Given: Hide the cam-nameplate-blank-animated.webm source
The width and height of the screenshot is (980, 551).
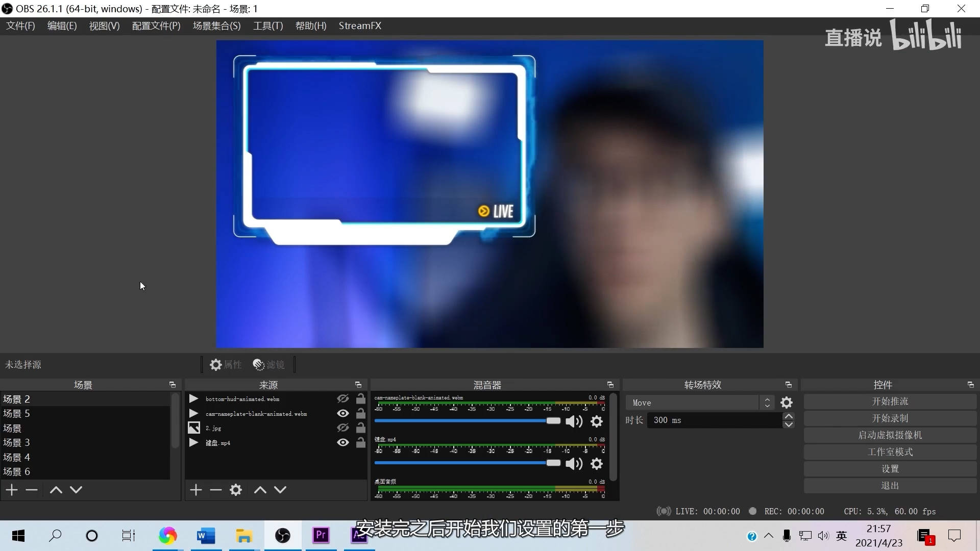Looking at the screenshot, I should 343,414.
